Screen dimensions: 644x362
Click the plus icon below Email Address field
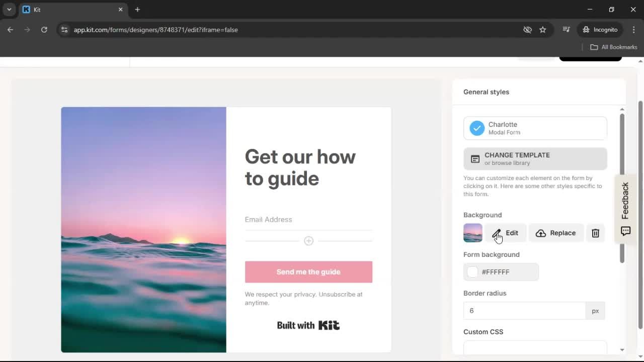click(x=308, y=241)
